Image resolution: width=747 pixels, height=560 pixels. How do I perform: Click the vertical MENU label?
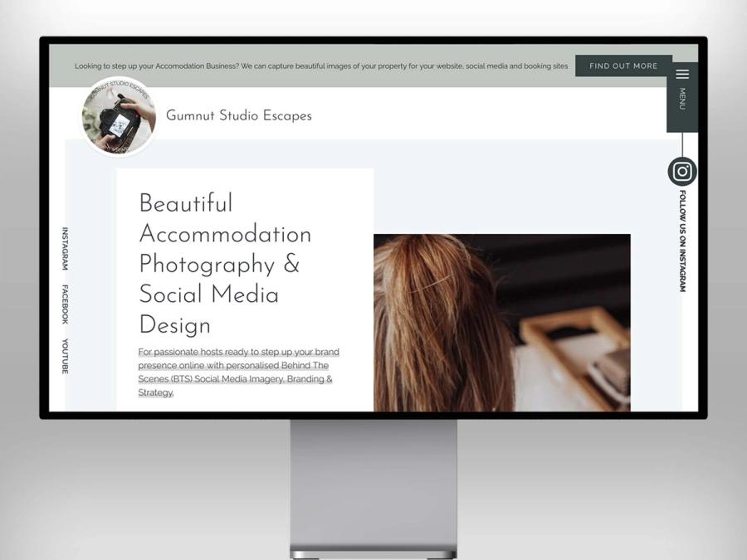682,99
